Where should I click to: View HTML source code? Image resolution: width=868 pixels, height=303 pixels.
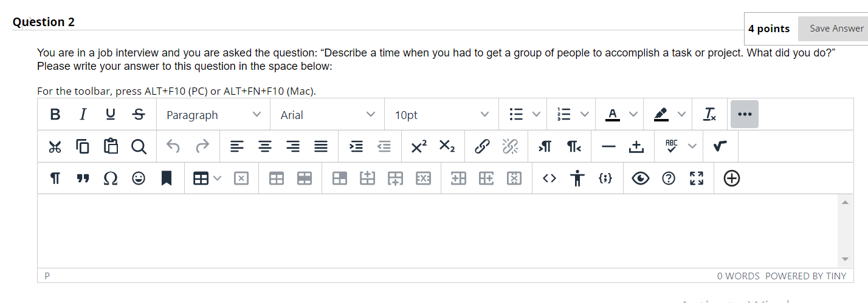[x=549, y=179]
